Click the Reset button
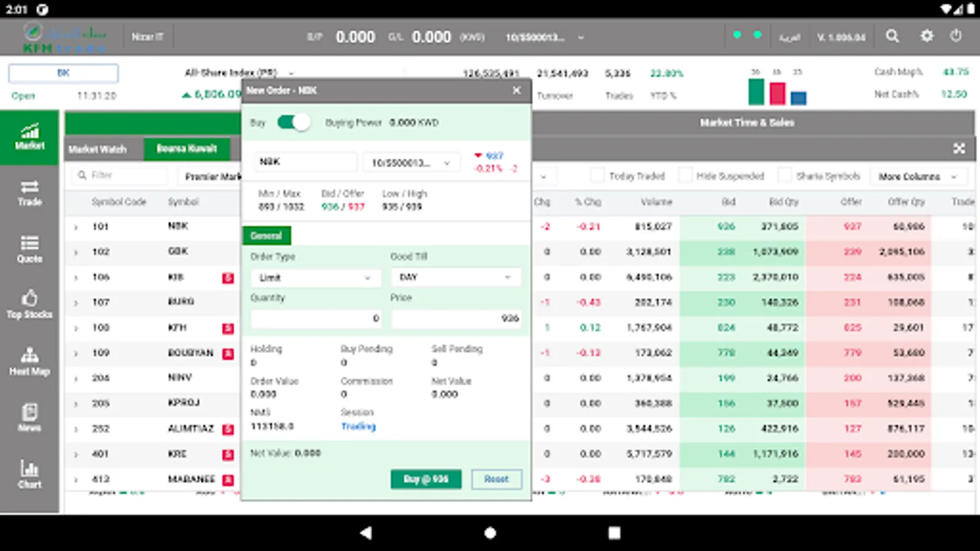980x551 pixels. [x=497, y=479]
